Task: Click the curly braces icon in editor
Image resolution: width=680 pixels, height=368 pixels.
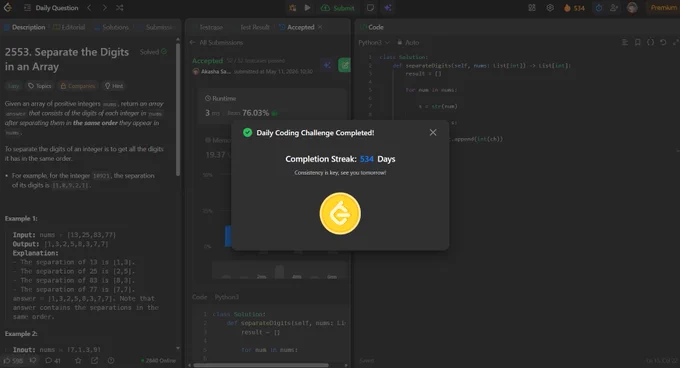Action: coord(651,42)
